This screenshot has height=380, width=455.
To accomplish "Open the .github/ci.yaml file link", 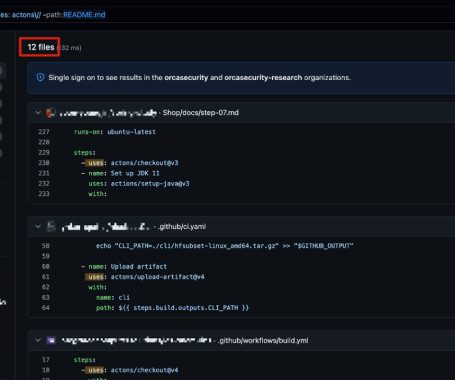I will pyautogui.click(x=182, y=227).
